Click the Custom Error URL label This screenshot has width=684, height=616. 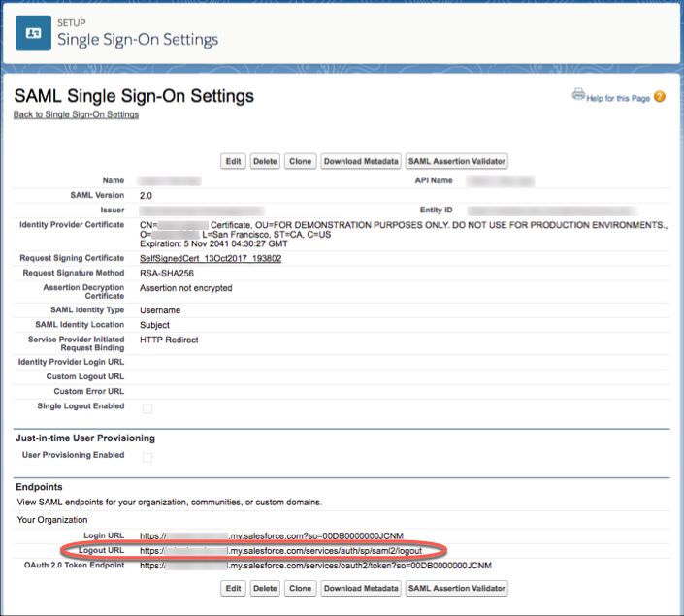[x=89, y=391]
